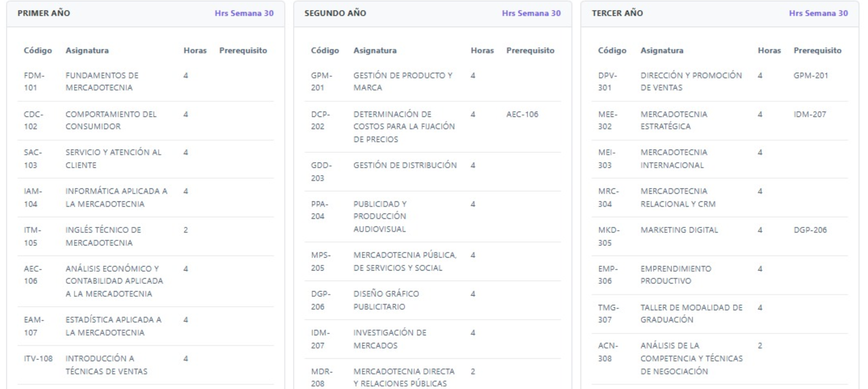Image resolution: width=868 pixels, height=389 pixels.
Task: Select the COMPORTAMIENTO DEL CONSUMIDOR subject
Action: click(111, 120)
